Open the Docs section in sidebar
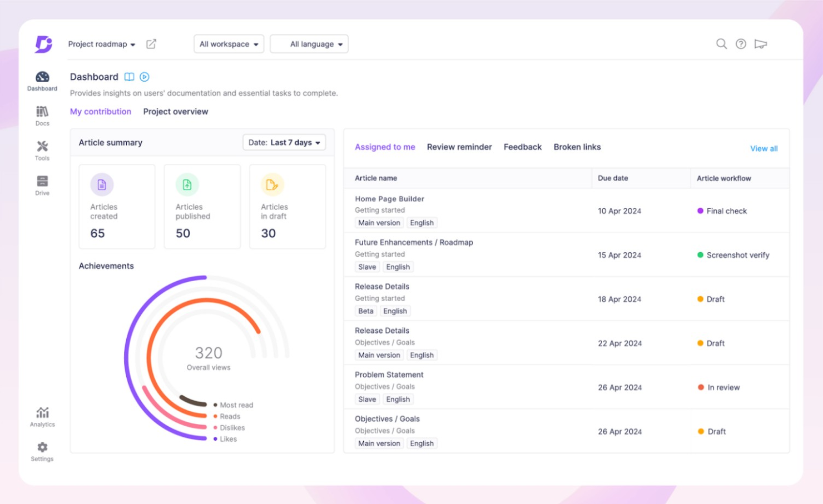The image size is (823, 504). click(42, 114)
